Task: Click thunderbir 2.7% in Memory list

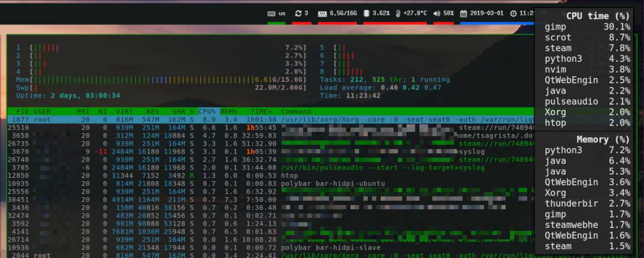Action: click(587, 204)
